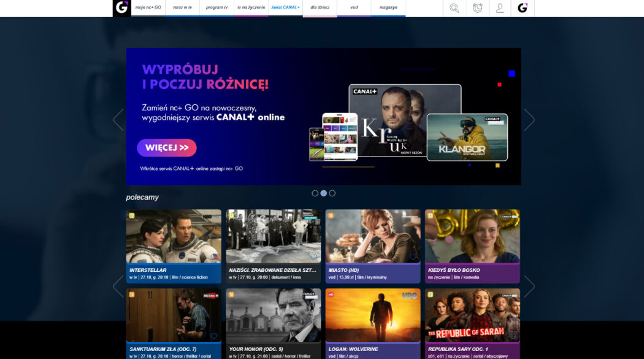The width and height of the screenshot is (644, 359).
Task: Open Interstellar title link
Action: pos(148,270)
